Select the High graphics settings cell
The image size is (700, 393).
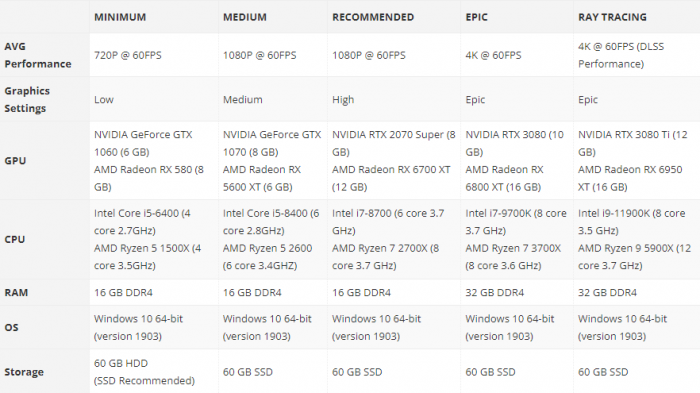coord(343,99)
